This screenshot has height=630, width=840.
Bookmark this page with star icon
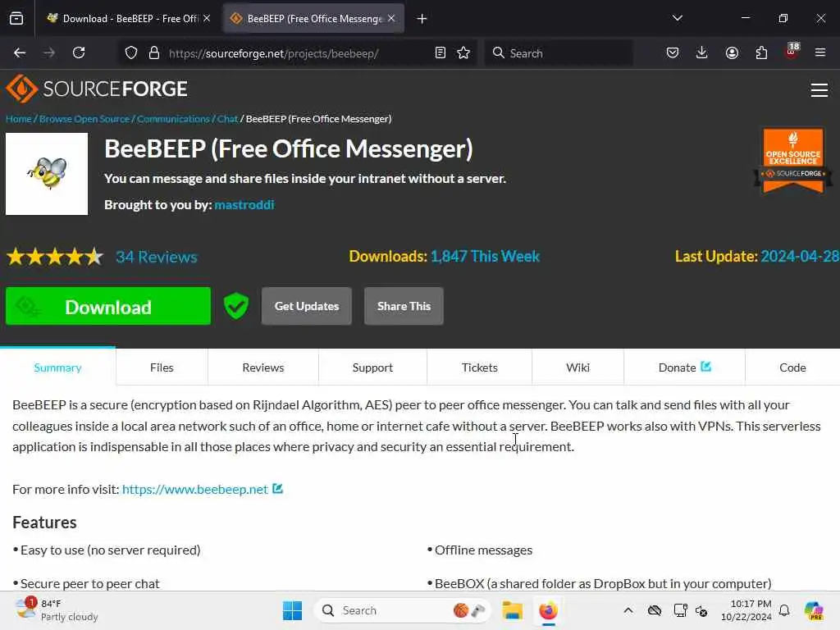(x=463, y=52)
